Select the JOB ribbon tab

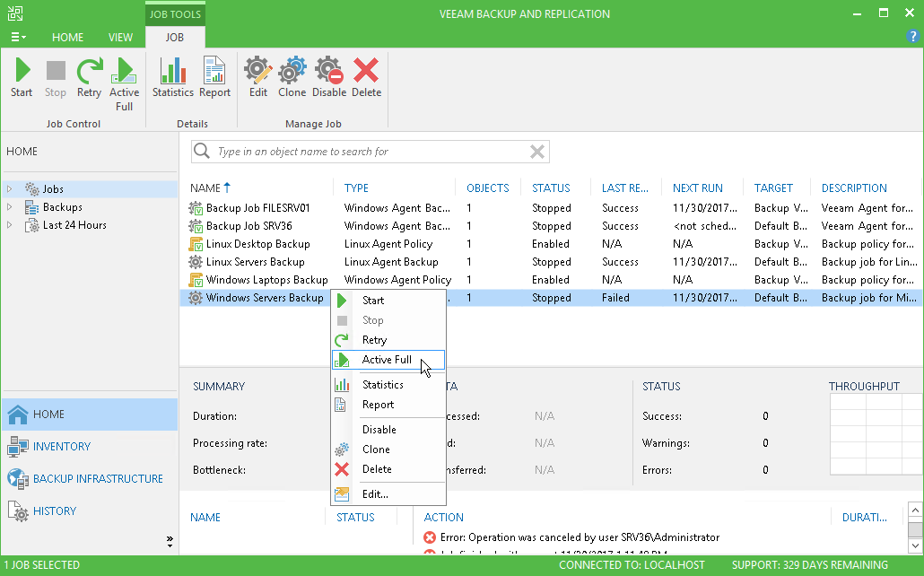[174, 37]
